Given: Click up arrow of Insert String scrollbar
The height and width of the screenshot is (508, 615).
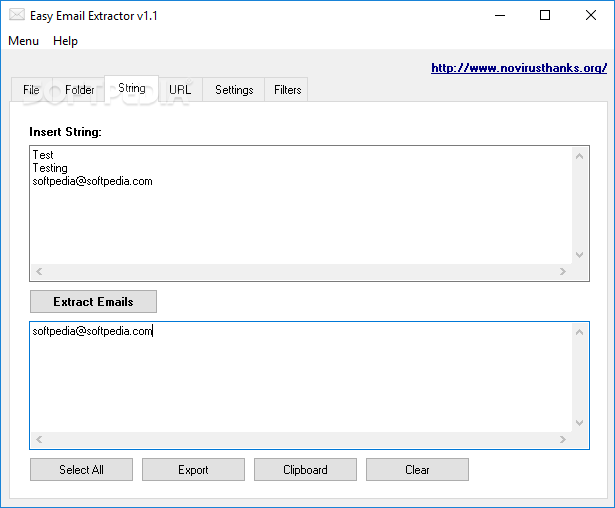Looking at the screenshot, I should click(x=579, y=156).
